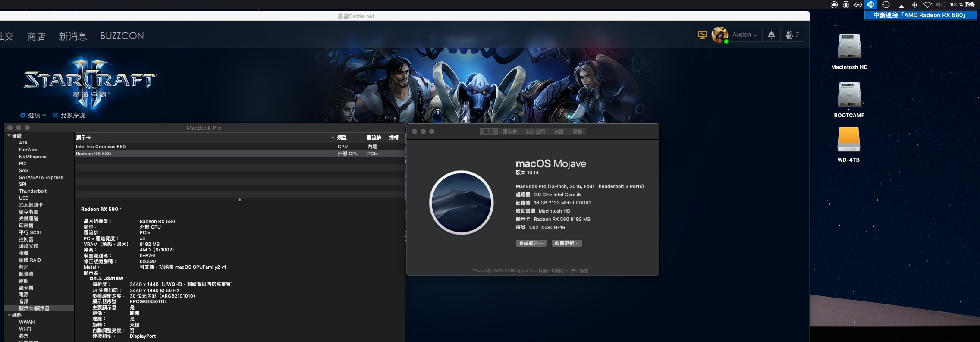Open the cloud status menu bar icon
The image size is (980, 342).
(x=834, y=5)
